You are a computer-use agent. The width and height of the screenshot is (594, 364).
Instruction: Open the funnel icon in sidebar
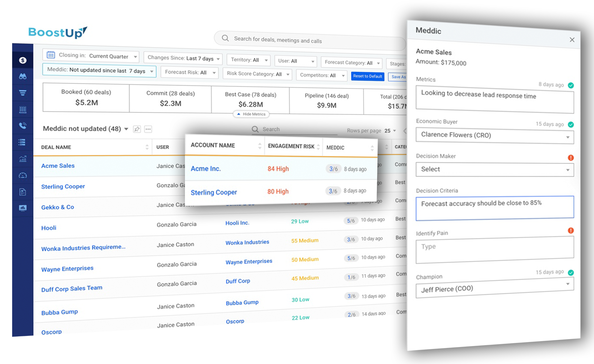pyautogui.click(x=23, y=93)
